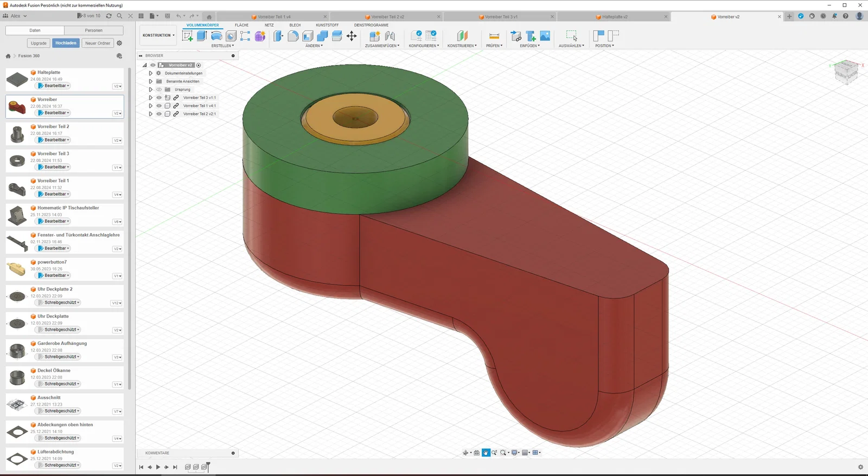Hide the Vorreiber Teil 3 v1:1 component
This screenshot has width=868, height=476.
coord(159,98)
